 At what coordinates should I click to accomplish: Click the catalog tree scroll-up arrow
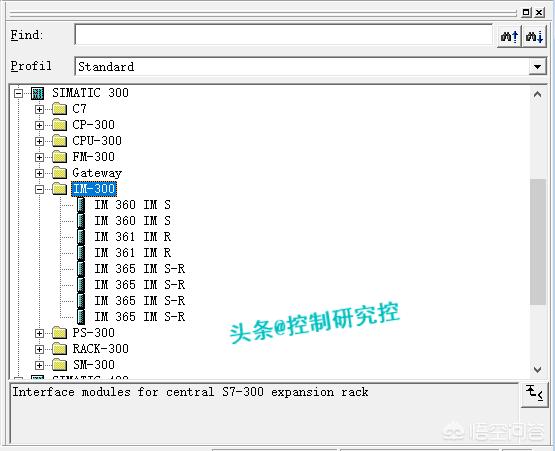pos(537,95)
